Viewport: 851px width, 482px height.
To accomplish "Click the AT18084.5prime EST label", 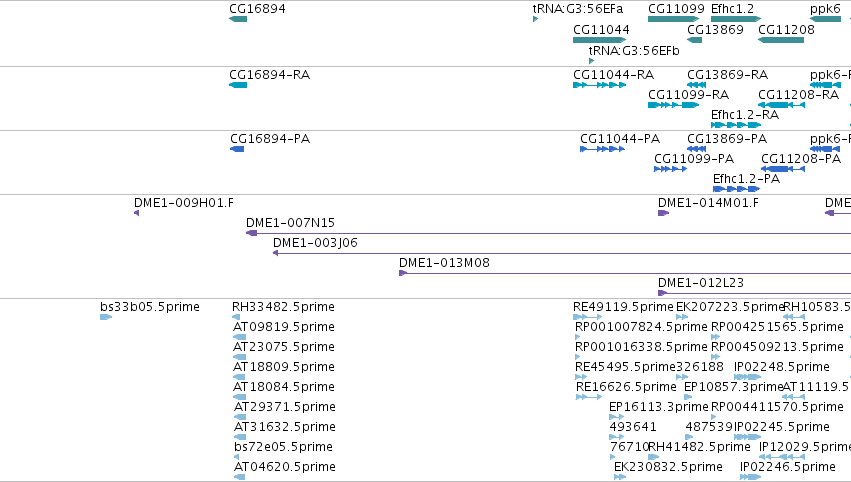I will (284, 387).
